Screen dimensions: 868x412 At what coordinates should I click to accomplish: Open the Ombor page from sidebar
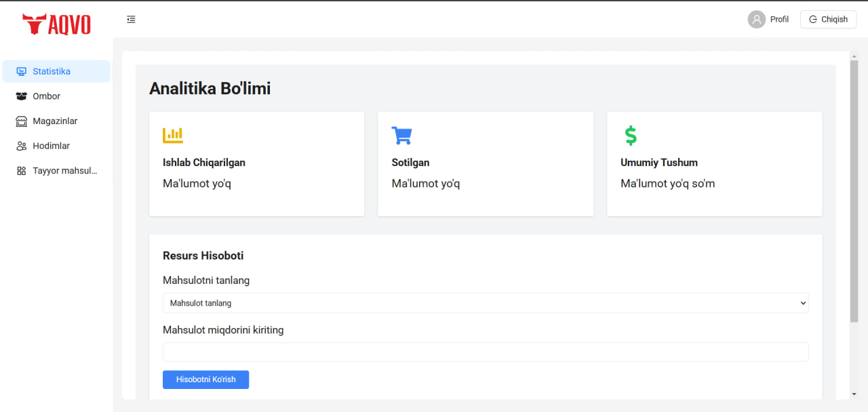[47, 96]
